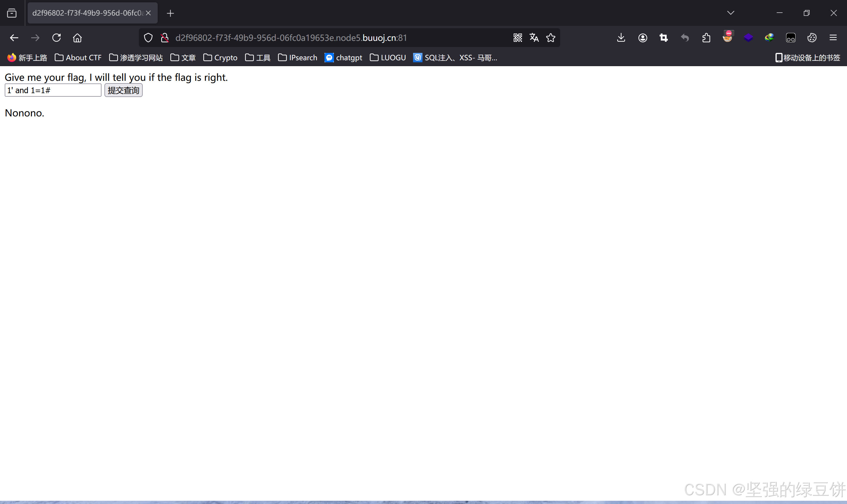
Task: Open the downloads panel icon
Action: tap(621, 38)
